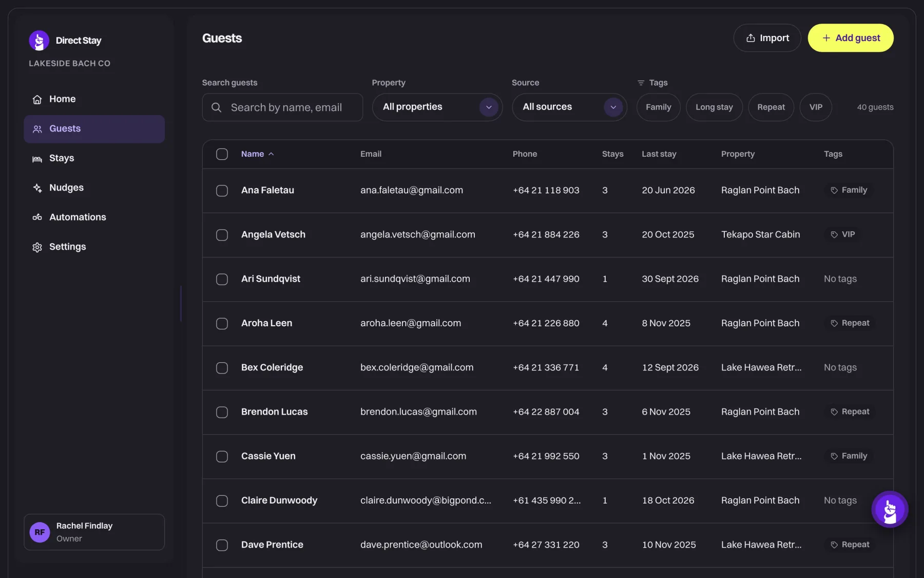Open the Nudges page
Screen dimensions: 924x578
(94, 188)
